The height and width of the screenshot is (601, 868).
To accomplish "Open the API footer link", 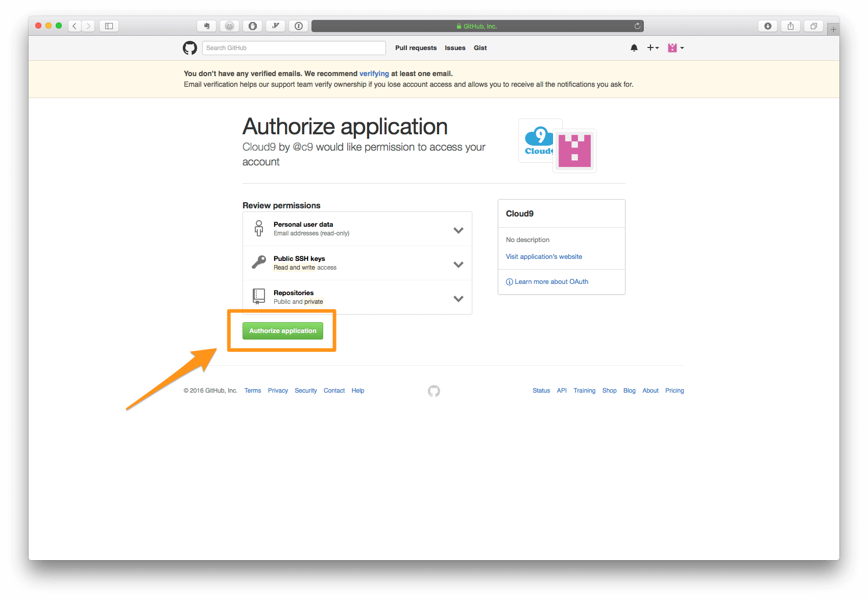I will tap(562, 391).
